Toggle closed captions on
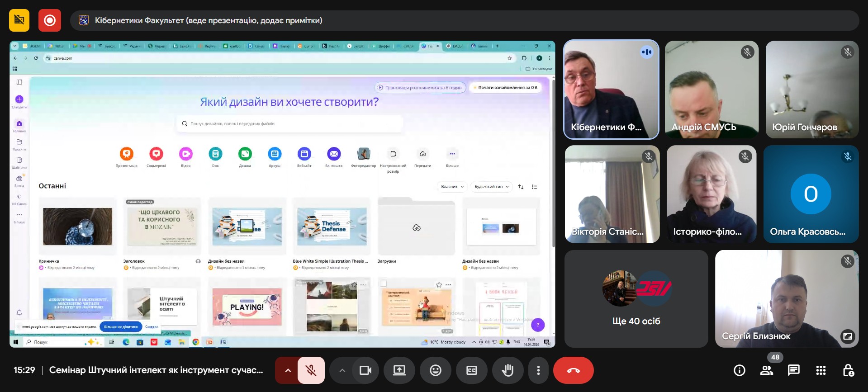The height and width of the screenshot is (392, 868). point(471,370)
